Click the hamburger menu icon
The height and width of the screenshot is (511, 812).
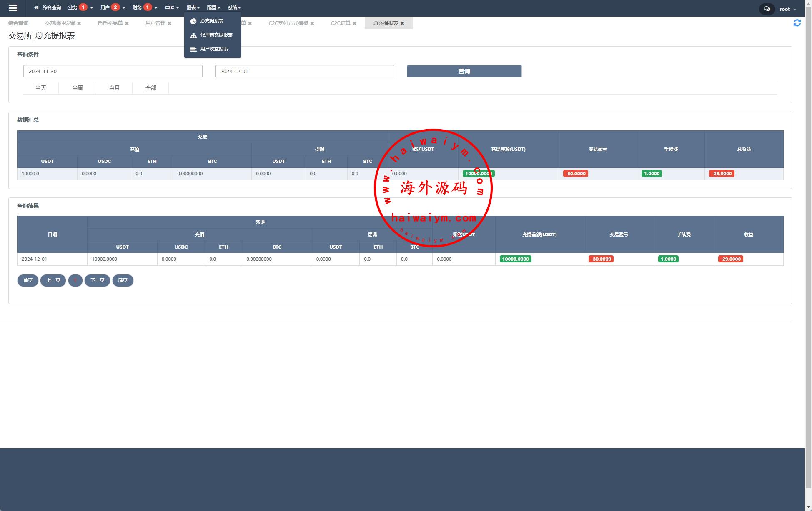point(13,8)
